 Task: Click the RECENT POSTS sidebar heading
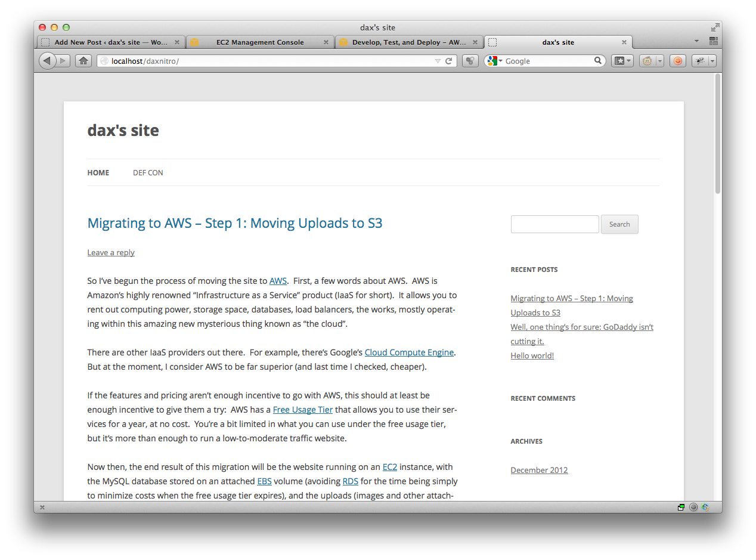pyautogui.click(x=534, y=270)
